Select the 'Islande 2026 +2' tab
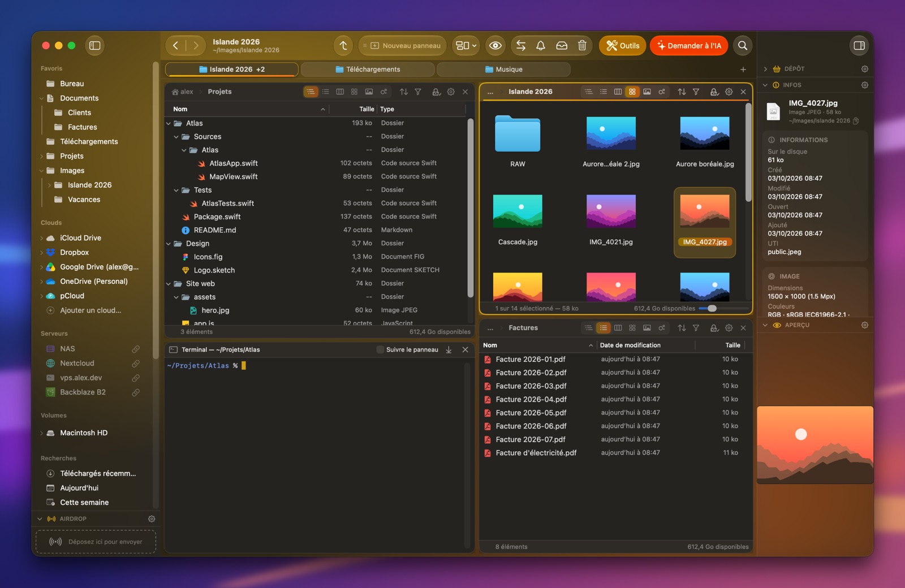Viewport: 905px width, 588px height. tap(232, 70)
